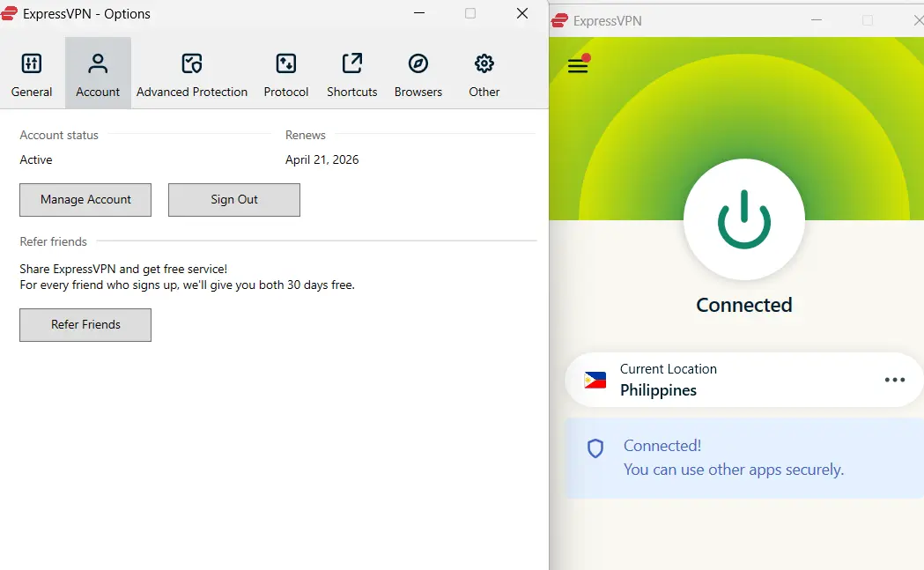Screen dimensions: 924x570
Task: Switch to the Protocol tab
Action: tap(286, 74)
